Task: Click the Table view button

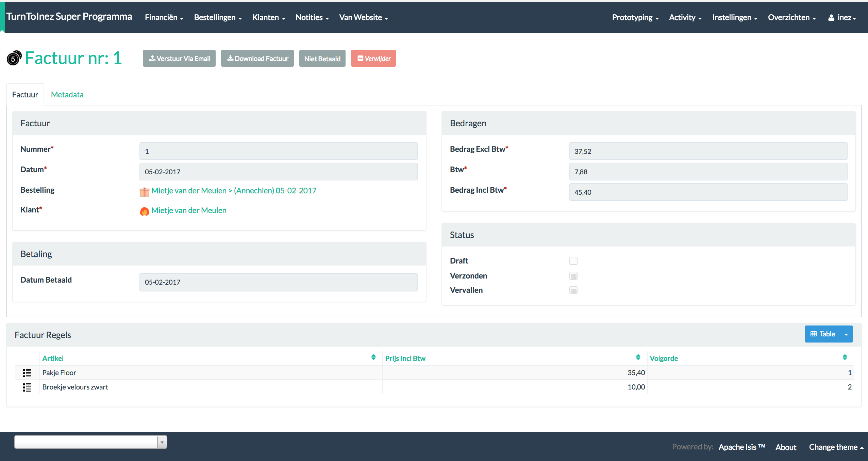Action: coord(822,334)
